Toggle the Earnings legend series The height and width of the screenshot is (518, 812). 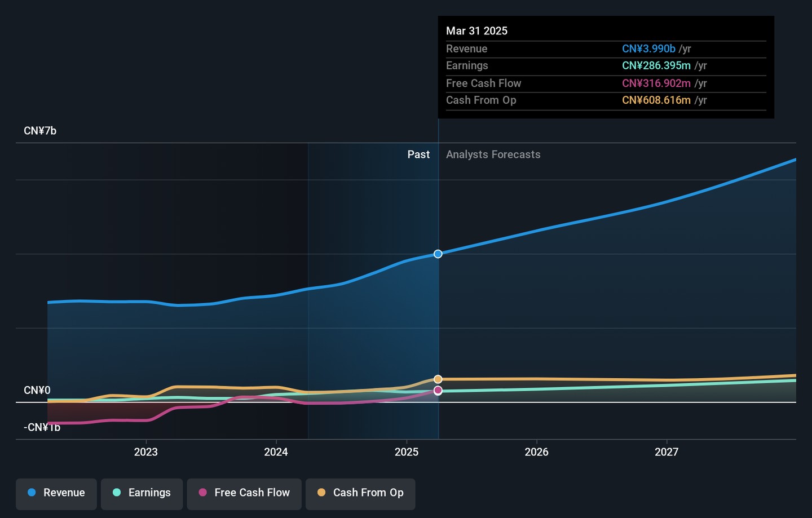tap(142, 493)
